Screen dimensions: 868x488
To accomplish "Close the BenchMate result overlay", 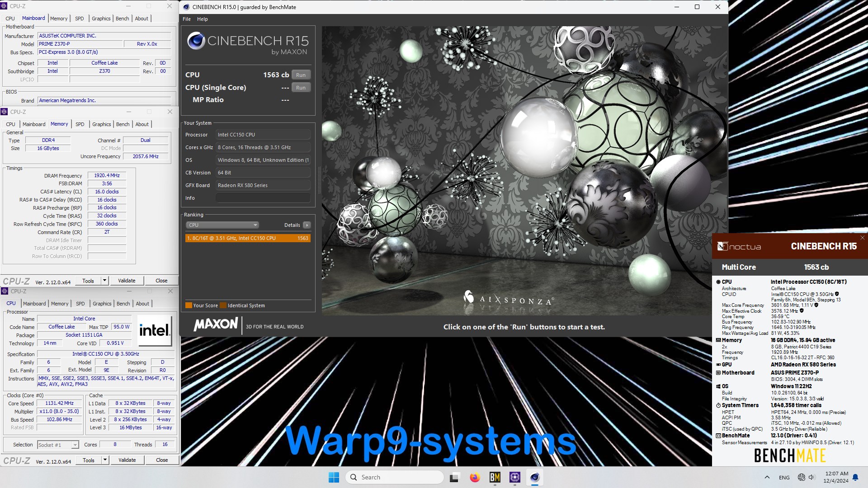I will pos(862,238).
